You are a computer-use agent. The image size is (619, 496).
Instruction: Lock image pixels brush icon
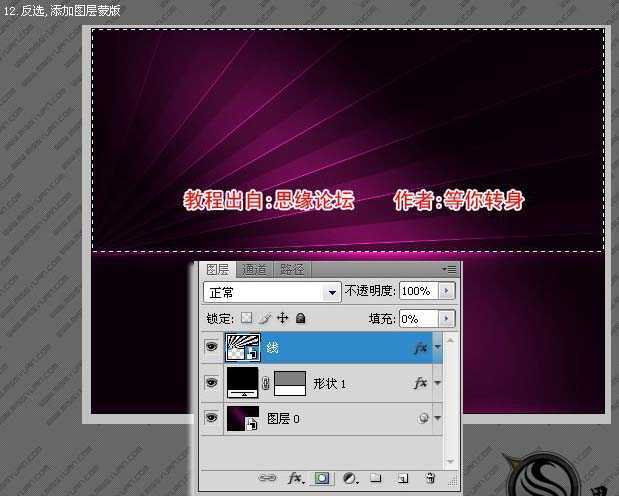265,318
